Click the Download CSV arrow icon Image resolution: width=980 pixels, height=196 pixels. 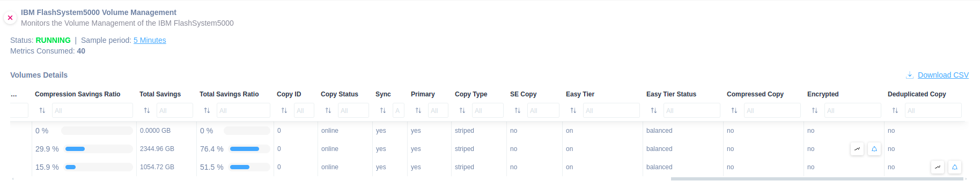(910, 75)
